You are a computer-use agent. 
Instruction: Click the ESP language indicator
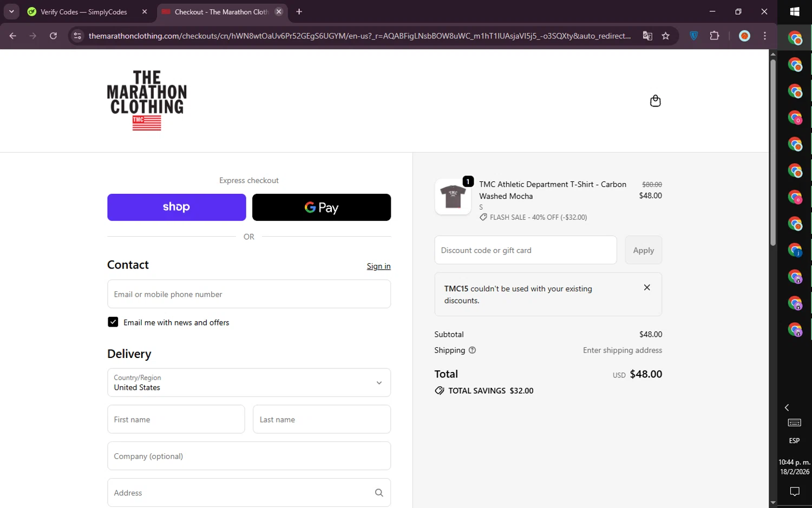coord(795,441)
